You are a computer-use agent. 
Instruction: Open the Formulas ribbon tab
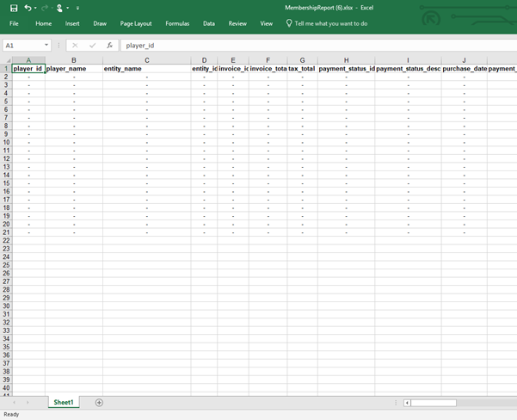tap(177, 23)
